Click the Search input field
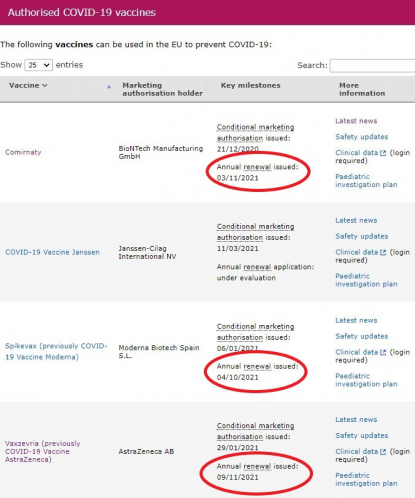 click(x=372, y=65)
